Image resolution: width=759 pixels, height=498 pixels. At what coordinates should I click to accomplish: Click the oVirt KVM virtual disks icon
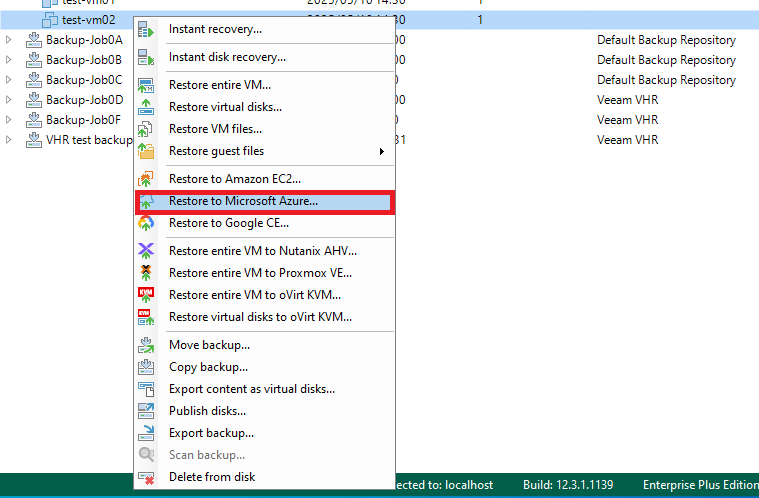146,317
